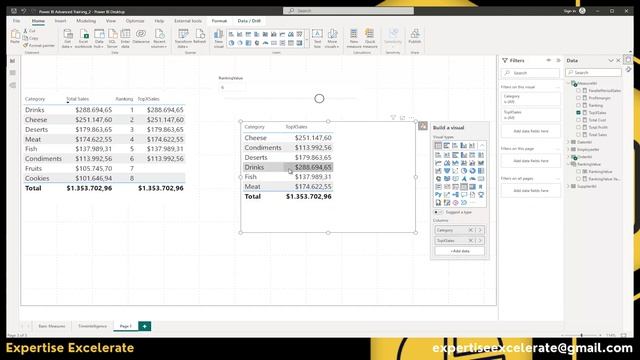Image resolution: width=640 pixels, height=360 pixels.
Task: Open TopXSales column field options arrow
Action: pyautogui.click(x=480, y=241)
